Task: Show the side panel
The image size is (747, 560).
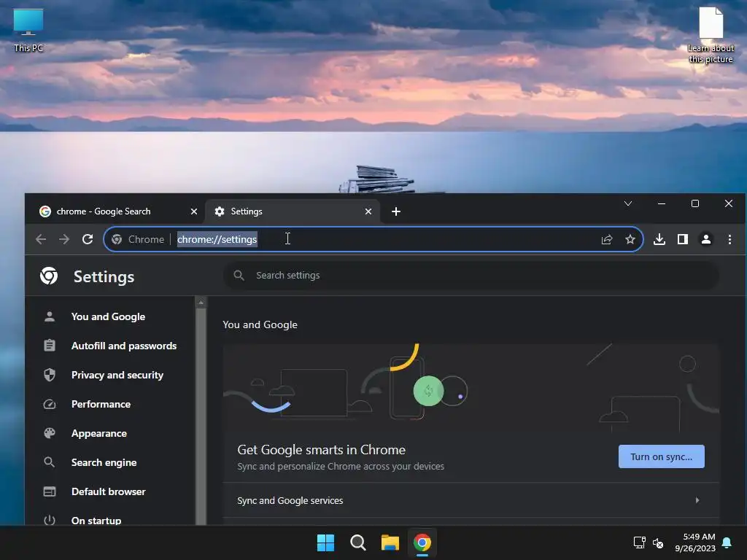Action: (683, 239)
